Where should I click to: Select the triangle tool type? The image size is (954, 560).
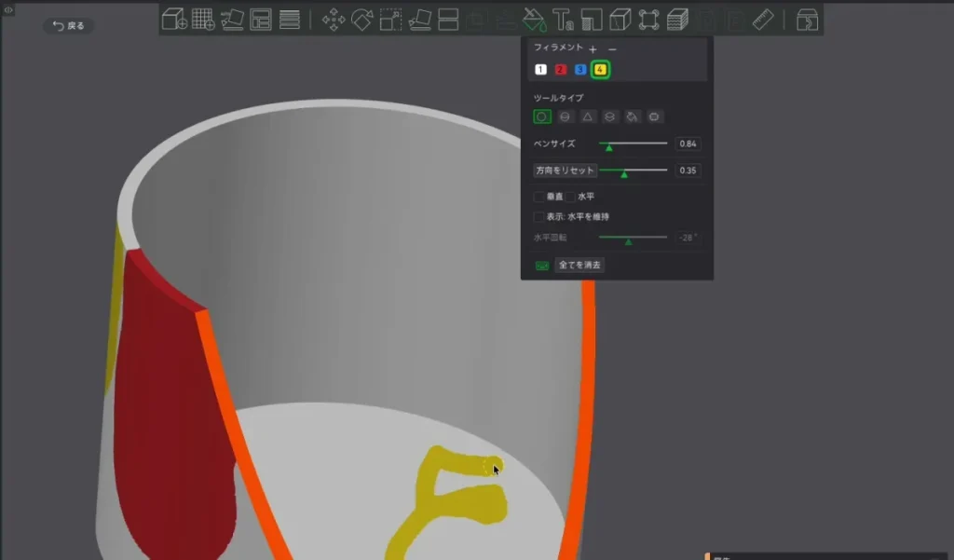coord(587,116)
